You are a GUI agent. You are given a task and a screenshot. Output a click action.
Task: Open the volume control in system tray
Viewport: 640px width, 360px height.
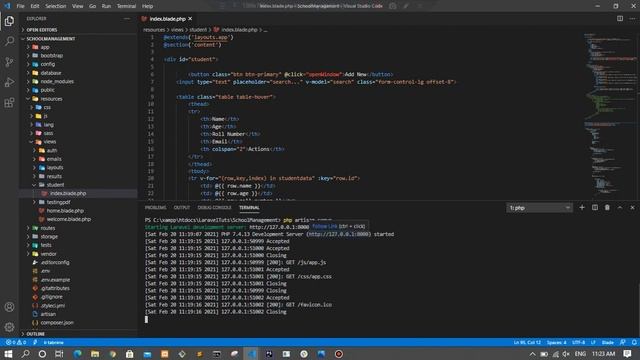pyautogui.click(x=566, y=353)
